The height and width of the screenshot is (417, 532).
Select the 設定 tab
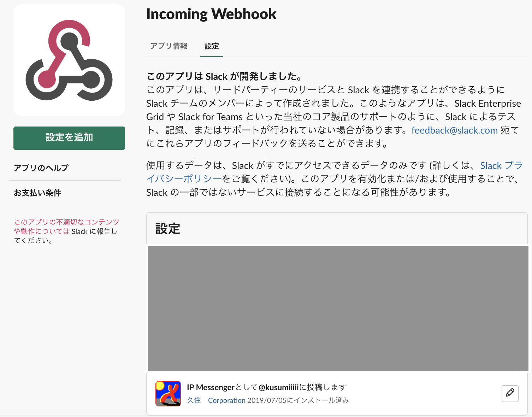pyautogui.click(x=211, y=46)
